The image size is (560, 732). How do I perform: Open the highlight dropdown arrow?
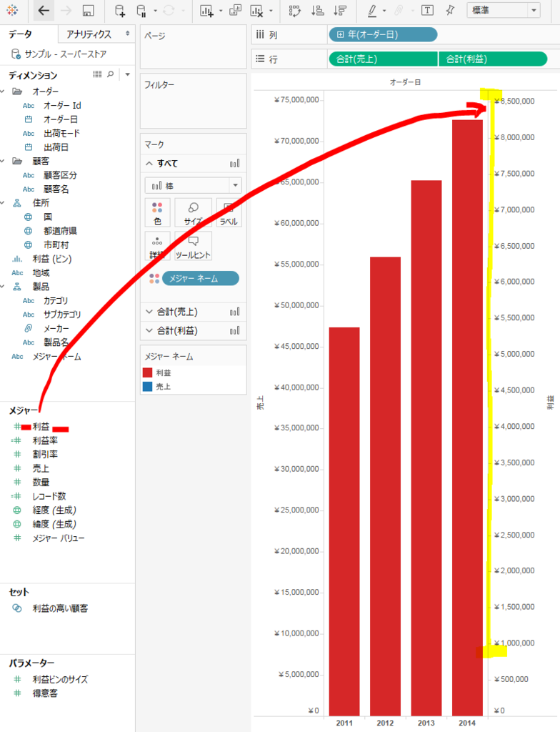pos(384,10)
